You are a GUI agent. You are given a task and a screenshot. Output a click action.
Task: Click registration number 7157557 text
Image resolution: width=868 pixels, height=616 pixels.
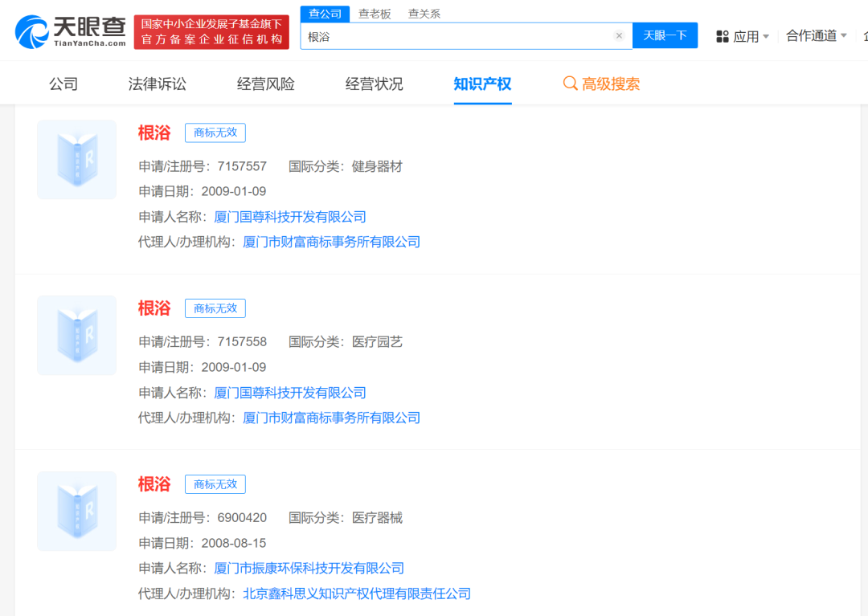(x=242, y=166)
